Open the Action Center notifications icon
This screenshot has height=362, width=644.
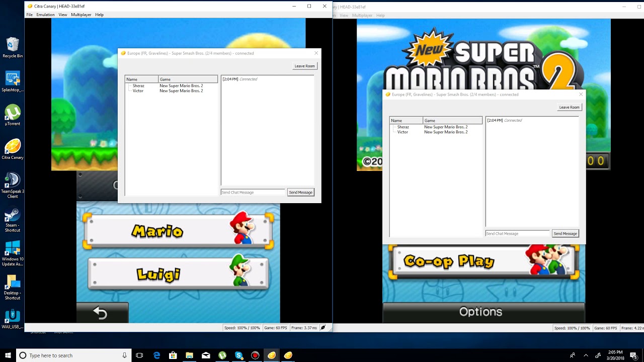tap(633, 355)
